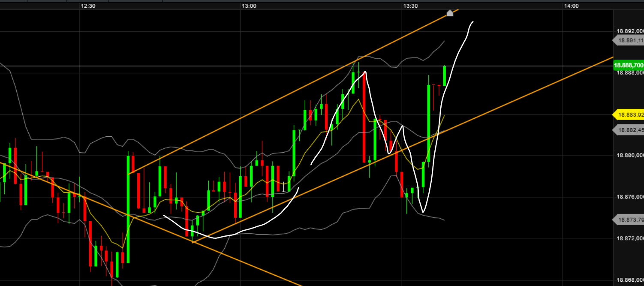Click the 13:30 time axis label

click(410, 6)
